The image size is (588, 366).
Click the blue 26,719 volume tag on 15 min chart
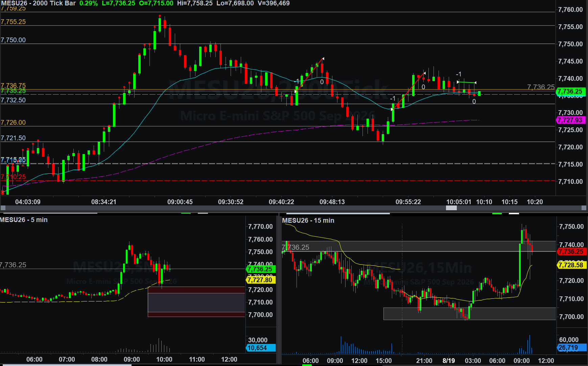(x=571, y=348)
